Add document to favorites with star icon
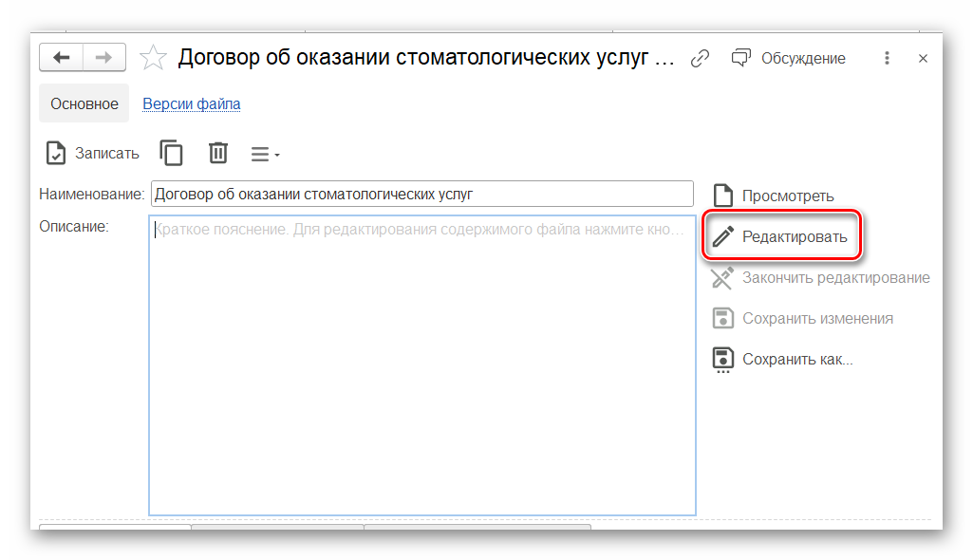The height and width of the screenshot is (560, 973). 153,58
